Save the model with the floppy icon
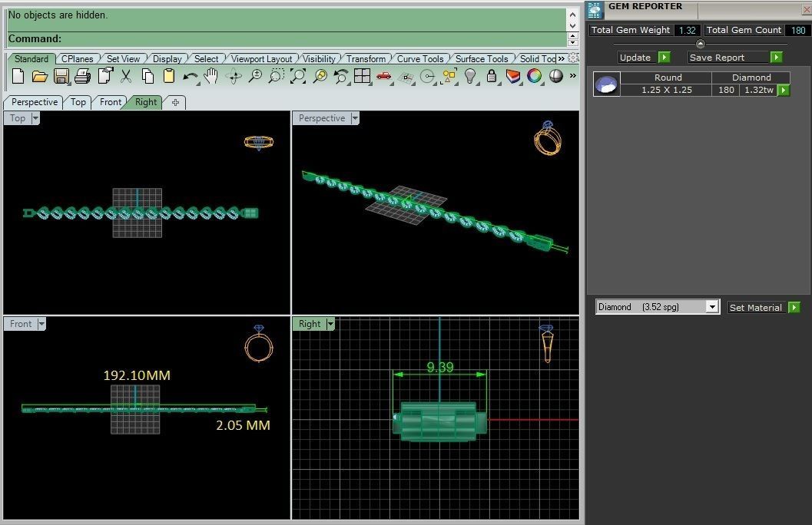The height and width of the screenshot is (525, 812). pyautogui.click(x=61, y=77)
